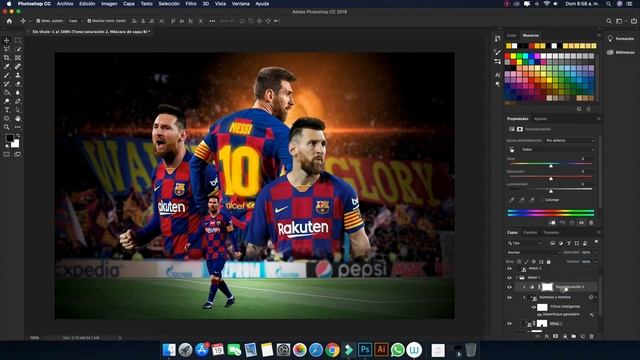Viewport: 640px width, 360px height.
Task: Open the Normal blend mode dropdown
Action: point(533,253)
